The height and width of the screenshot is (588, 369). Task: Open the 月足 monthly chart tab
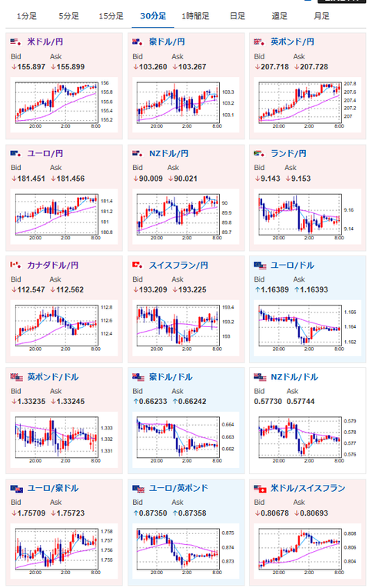coord(321,16)
